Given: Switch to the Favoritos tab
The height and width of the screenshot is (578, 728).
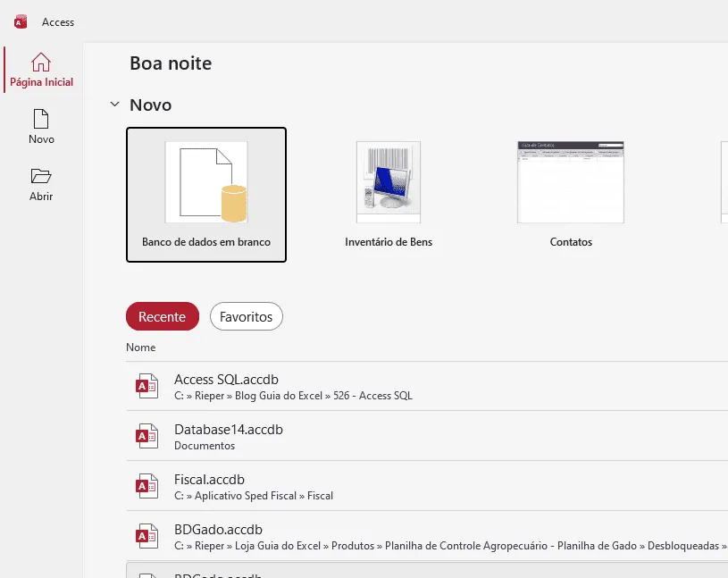Looking at the screenshot, I should point(246,316).
